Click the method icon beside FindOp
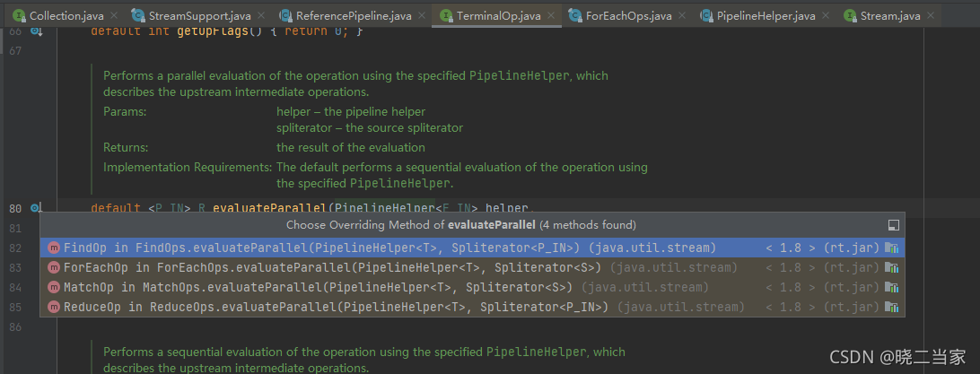 coord(55,248)
